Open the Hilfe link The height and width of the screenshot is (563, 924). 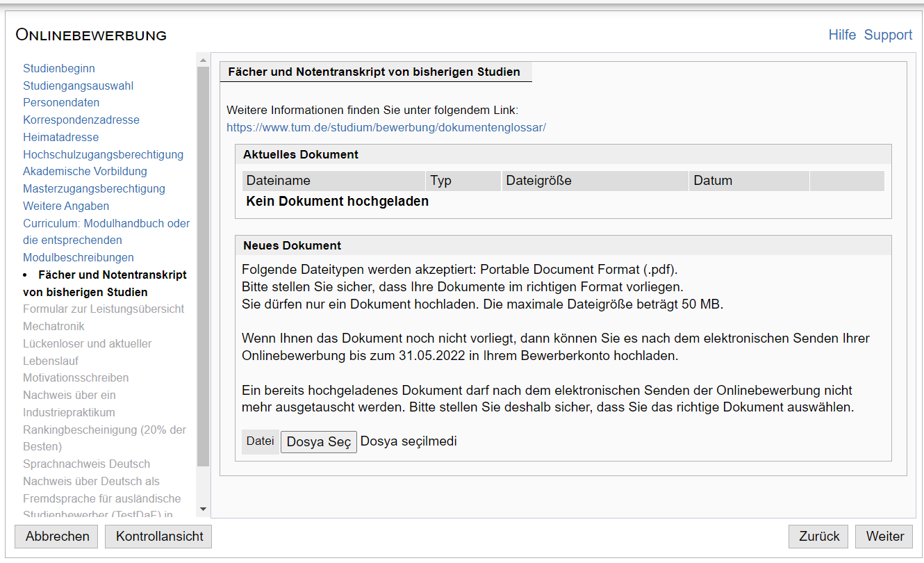tap(842, 35)
